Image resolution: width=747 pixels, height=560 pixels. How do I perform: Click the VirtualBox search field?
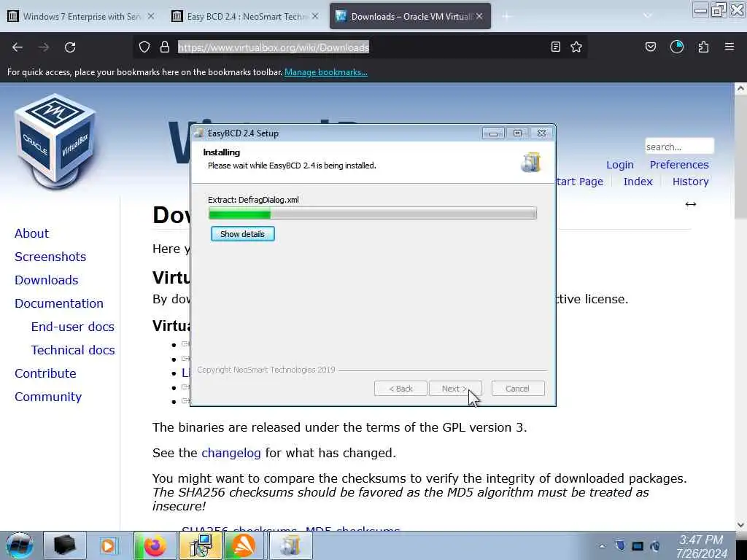tap(679, 146)
